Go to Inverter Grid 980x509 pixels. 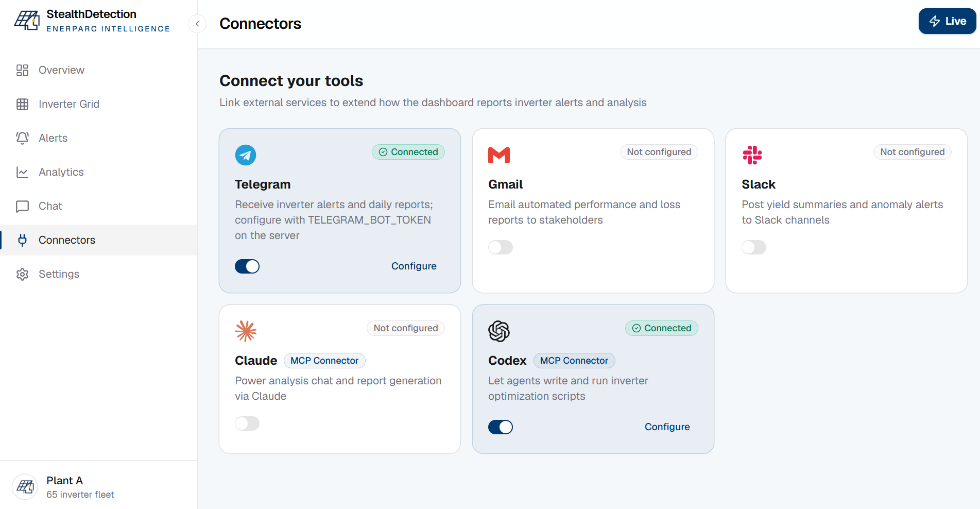tap(99, 104)
